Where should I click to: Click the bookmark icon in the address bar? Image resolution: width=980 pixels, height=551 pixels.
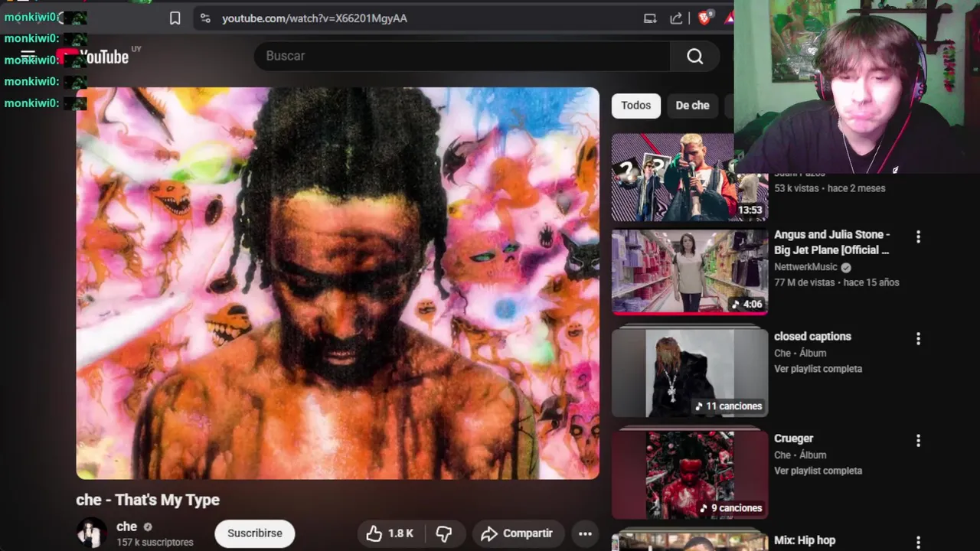click(175, 18)
